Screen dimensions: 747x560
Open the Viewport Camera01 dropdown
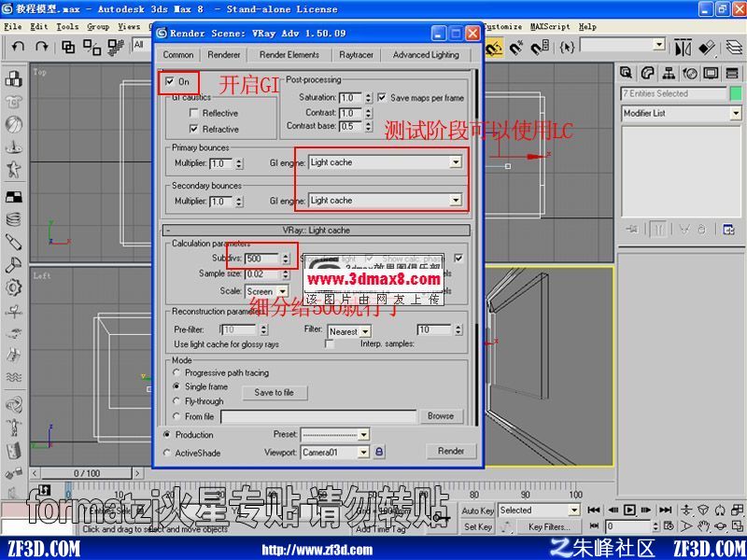(363, 452)
